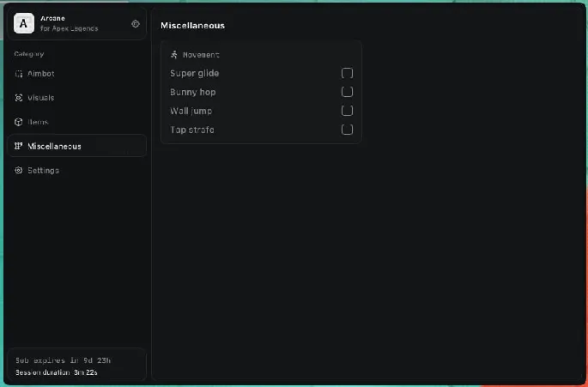Open the Aimbot category
Viewport: 588px width, 387px height.
(x=41, y=74)
